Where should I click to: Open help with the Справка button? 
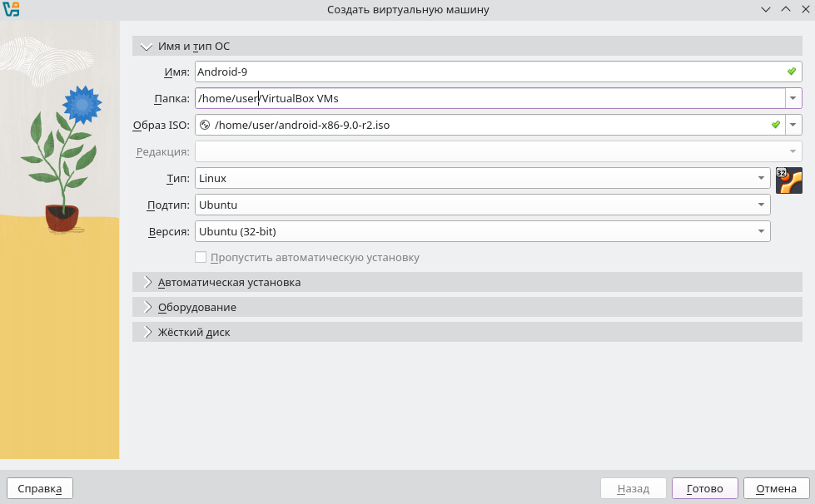40,488
